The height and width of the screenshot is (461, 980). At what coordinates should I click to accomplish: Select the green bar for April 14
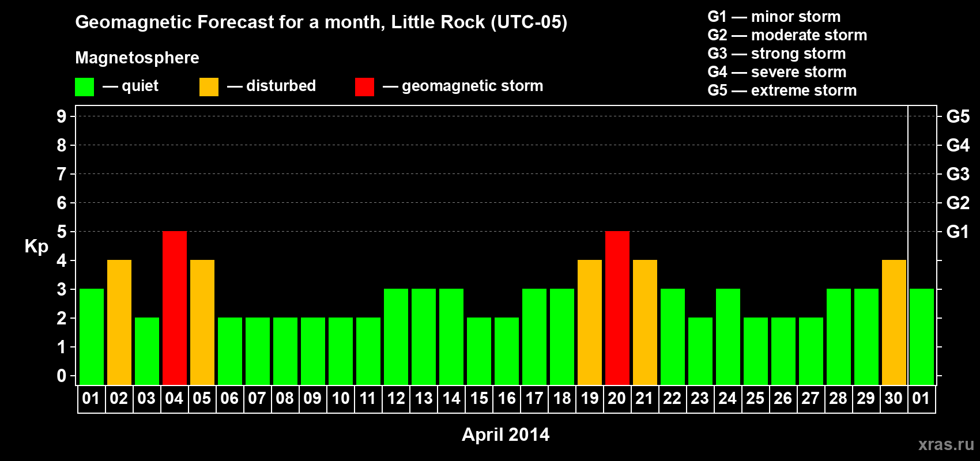(x=451, y=337)
